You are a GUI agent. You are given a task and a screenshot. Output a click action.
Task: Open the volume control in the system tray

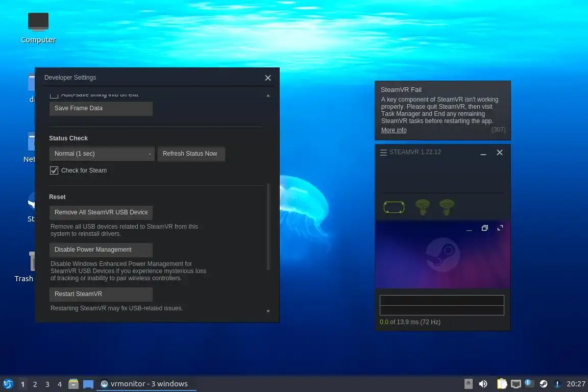(483, 384)
